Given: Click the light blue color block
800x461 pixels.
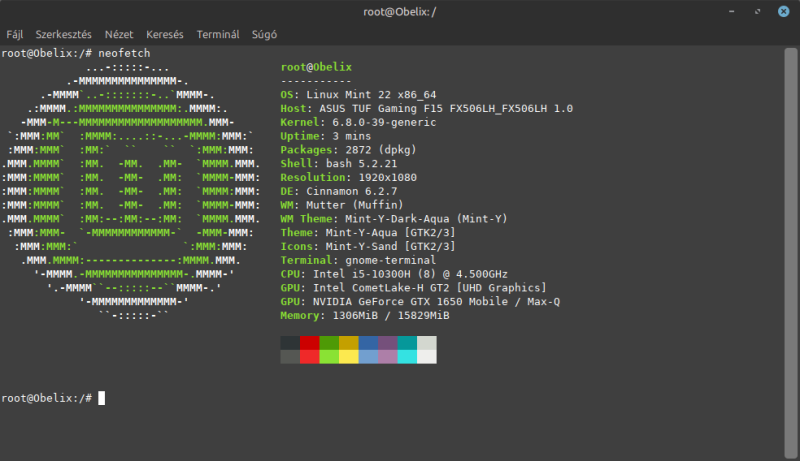Looking at the screenshot, I should [x=368, y=356].
